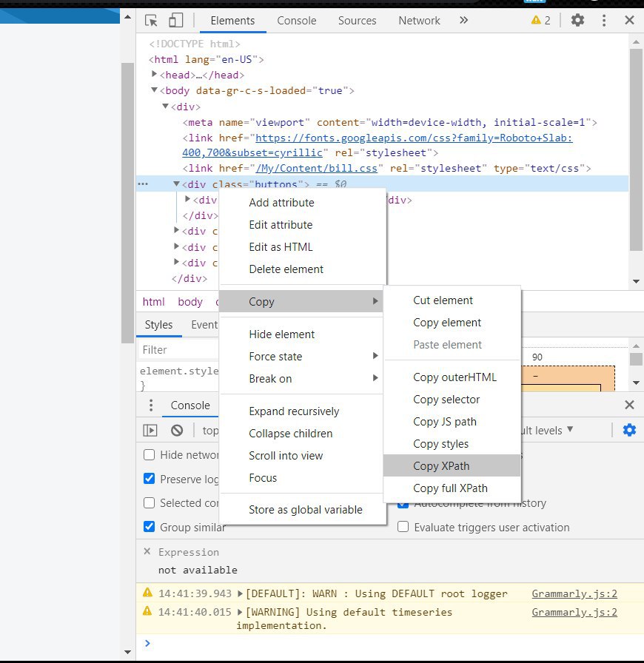
Task: Expand the DEFAULT WARN console message
Action: pyautogui.click(x=240, y=593)
